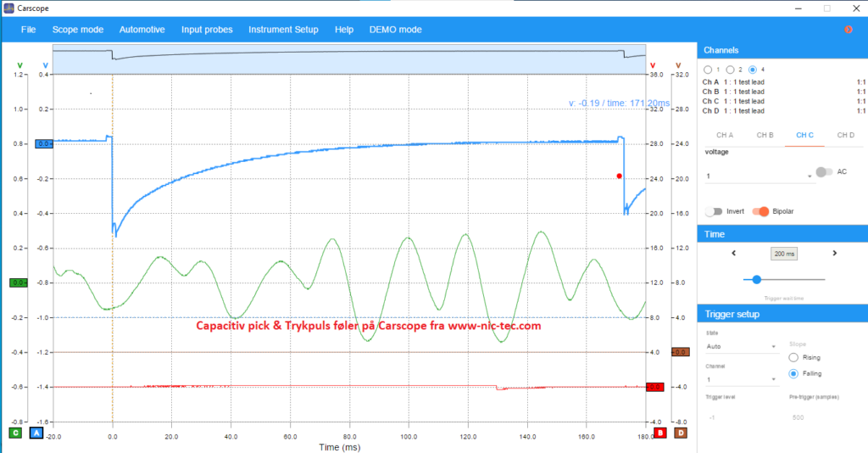Increase time base with right arrow
The width and height of the screenshot is (868, 453).
coord(835,253)
